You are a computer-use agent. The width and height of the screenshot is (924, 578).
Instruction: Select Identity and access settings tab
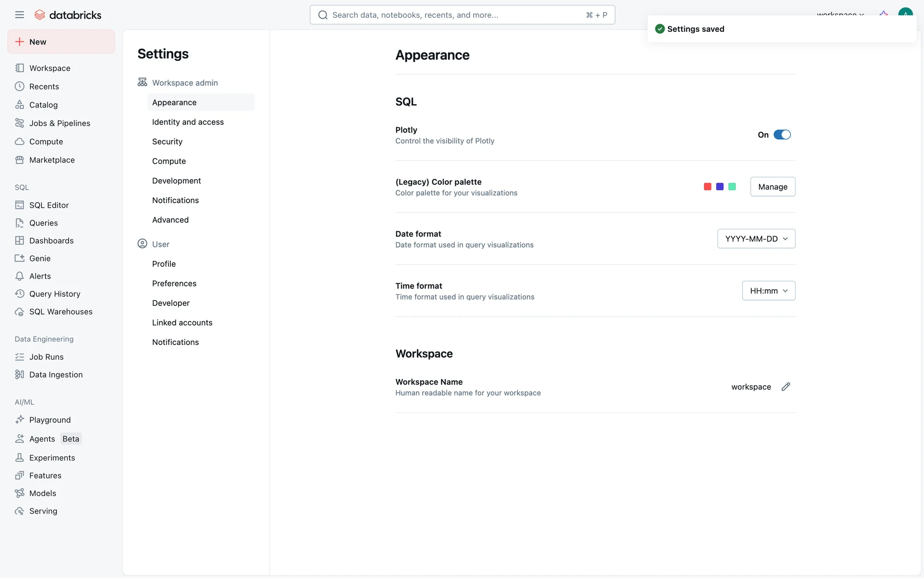[x=188, y=122]
